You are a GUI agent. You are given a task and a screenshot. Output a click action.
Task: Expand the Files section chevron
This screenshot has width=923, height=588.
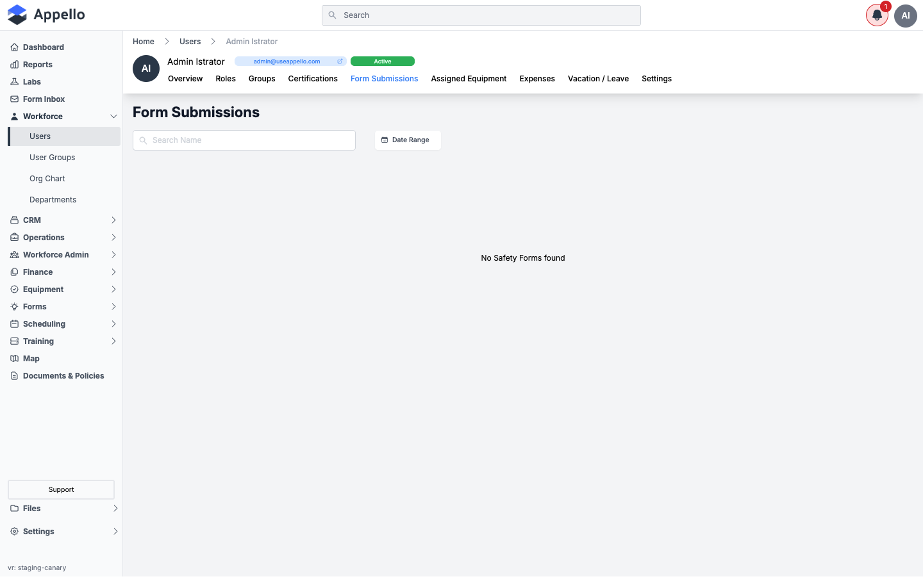click(115, 509)
